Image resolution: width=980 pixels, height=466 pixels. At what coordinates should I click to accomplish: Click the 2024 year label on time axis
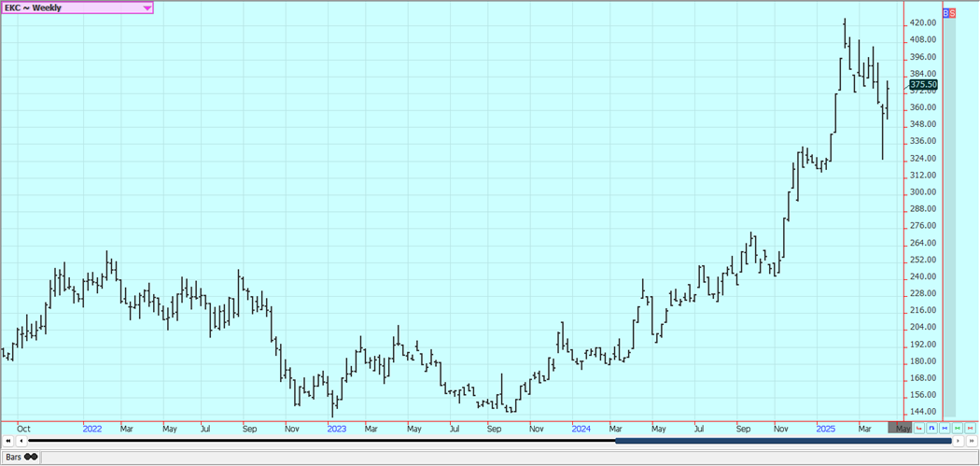[x=581, y=429]
